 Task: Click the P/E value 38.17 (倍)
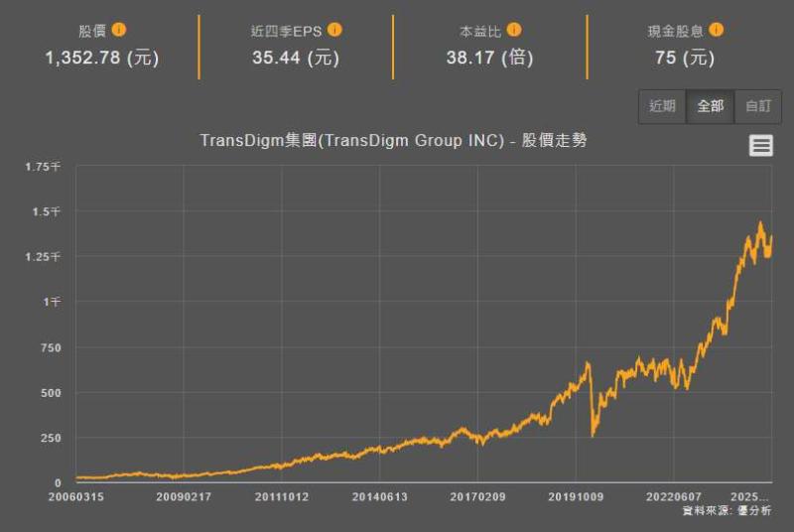[x=489, y=58]
